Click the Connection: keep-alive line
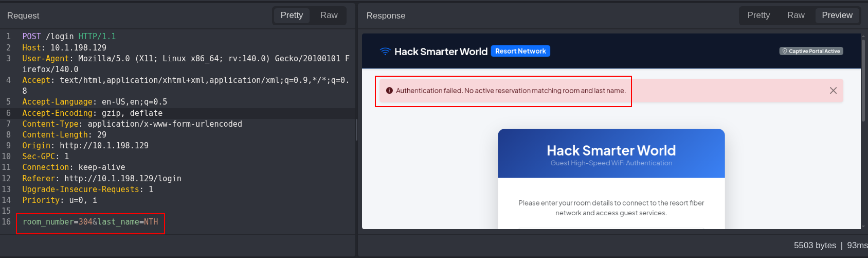Viewport: 868px width, 258px height. tap(74, 167)
